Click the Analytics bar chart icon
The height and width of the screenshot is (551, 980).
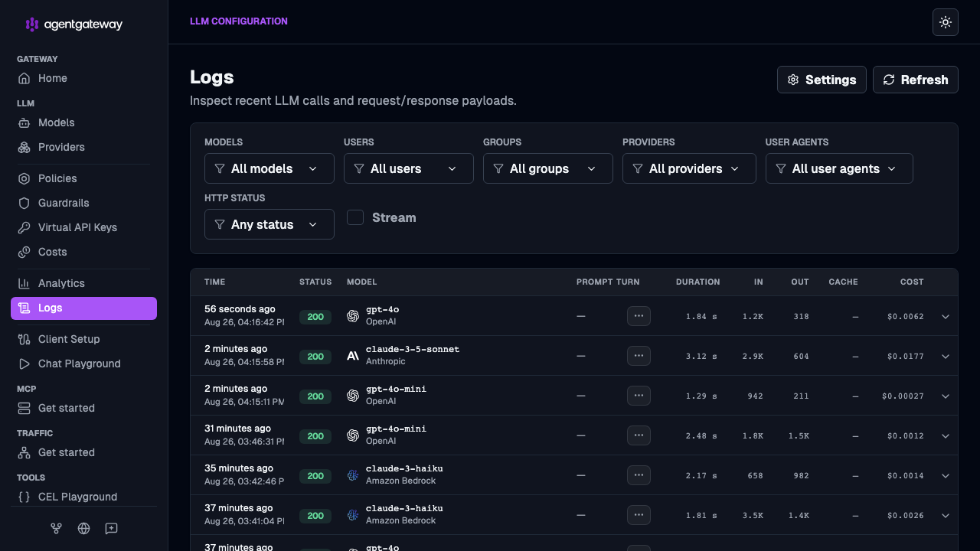coord(24,283)
